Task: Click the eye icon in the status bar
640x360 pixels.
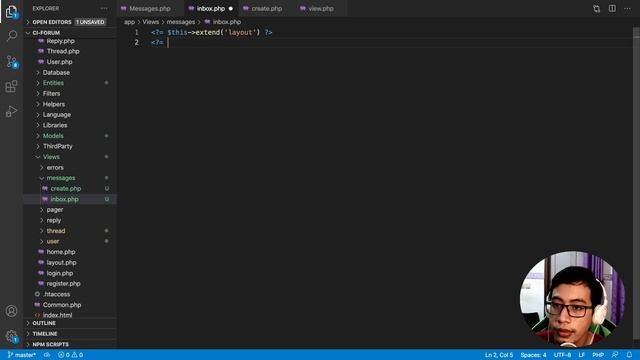Action: point(47,355)
